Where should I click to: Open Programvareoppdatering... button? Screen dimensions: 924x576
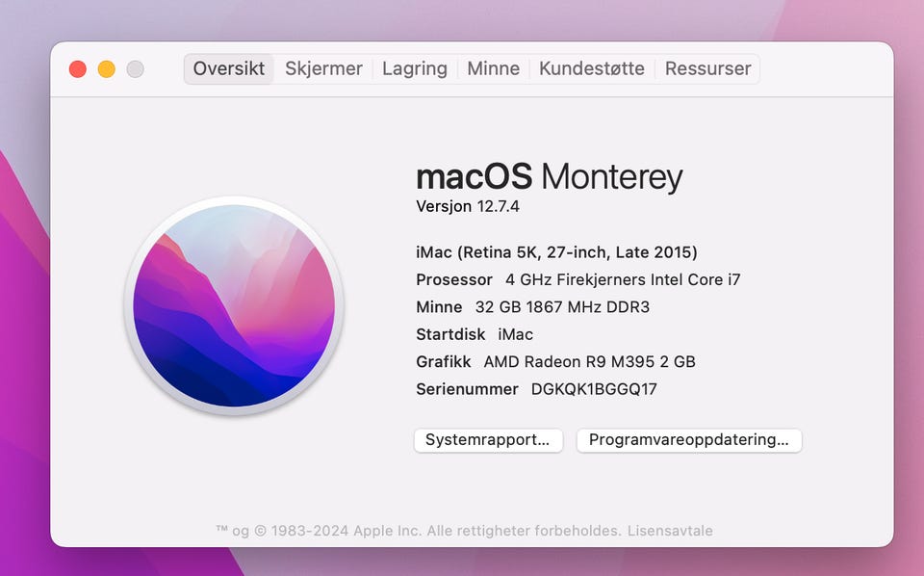pos(689,440)
